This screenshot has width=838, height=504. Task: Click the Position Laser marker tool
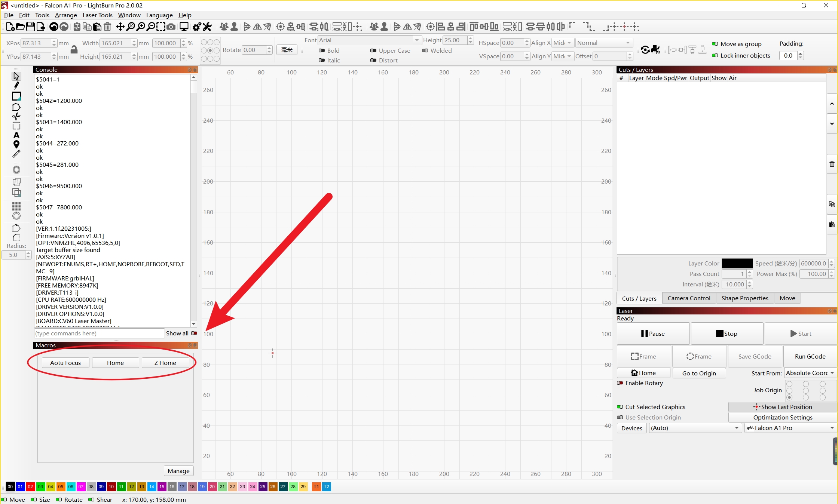tap(16, 144)
